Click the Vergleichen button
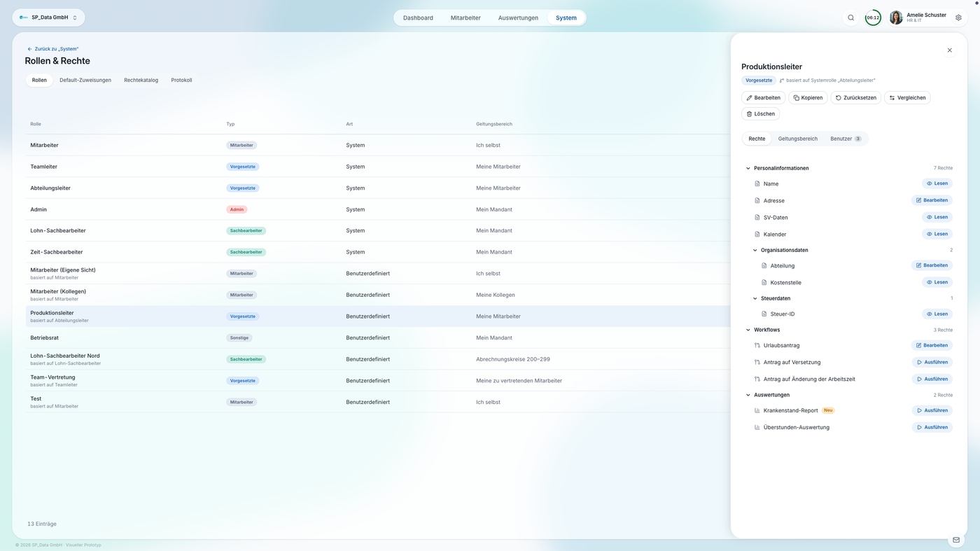The image size is (980, 551). (907, 97)
